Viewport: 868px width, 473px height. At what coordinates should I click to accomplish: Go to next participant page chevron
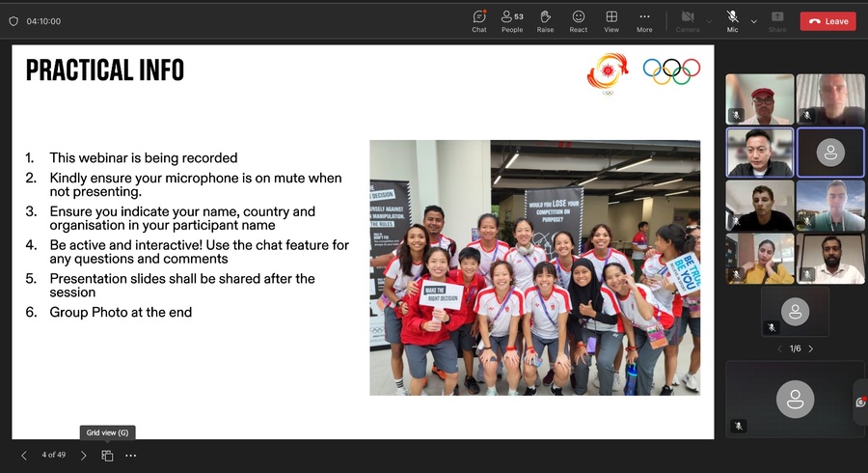[811, 348]
